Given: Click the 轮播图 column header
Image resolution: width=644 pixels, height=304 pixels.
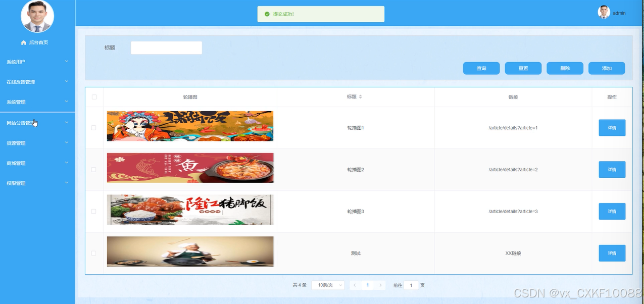Looking at the screenshot, I should 190,97.
